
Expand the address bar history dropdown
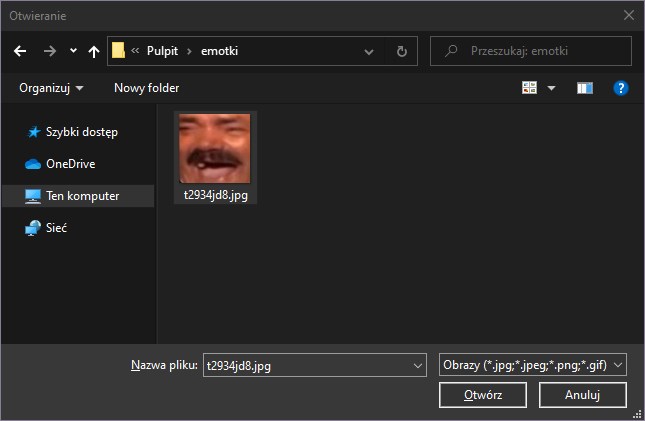pyautogui.click(x=369, y=52)
